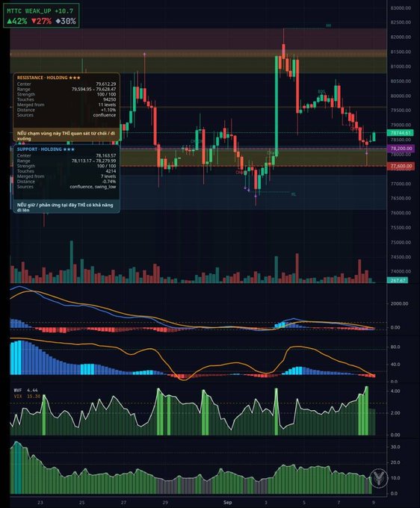Click the red 77,600.00 level tag

click(401, 166)
